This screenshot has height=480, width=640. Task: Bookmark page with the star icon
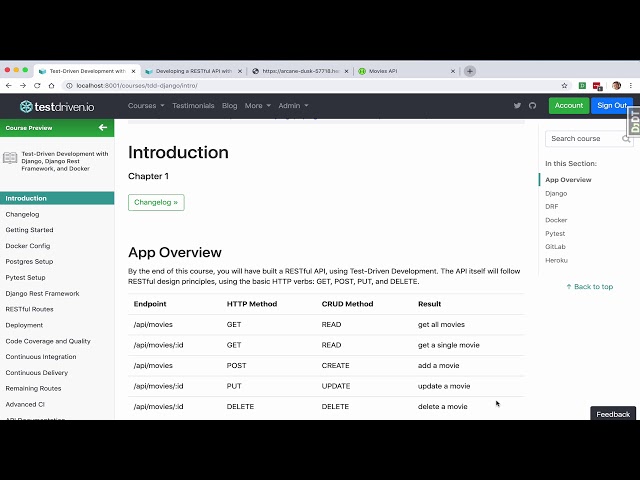click(x=564, y=85)
